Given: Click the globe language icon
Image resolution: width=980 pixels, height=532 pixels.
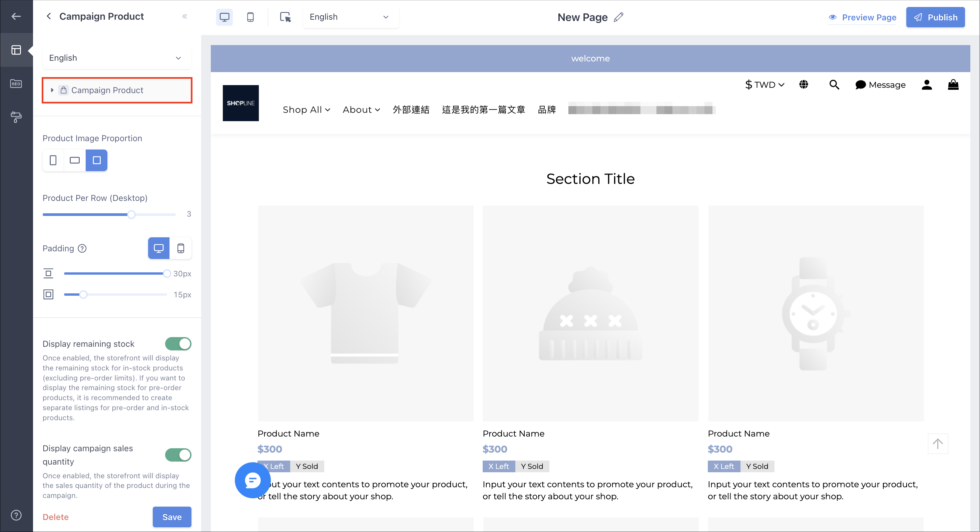Looking at the screenshot, I should click(x=804, y=84).
